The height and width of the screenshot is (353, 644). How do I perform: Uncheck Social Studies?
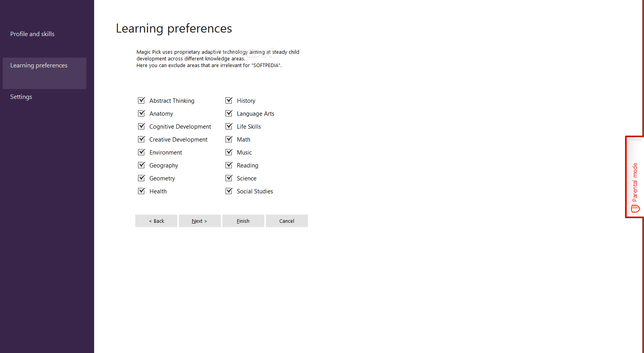229,191
